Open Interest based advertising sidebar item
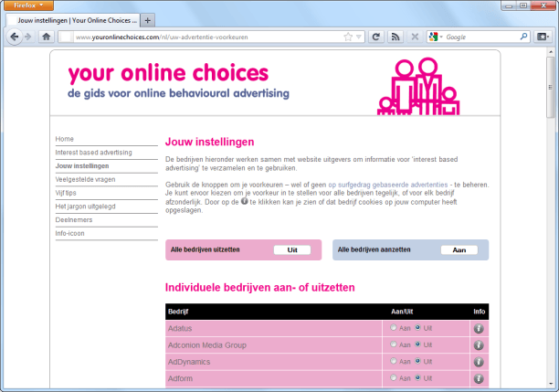This screenshot has height=392, width=559. [93, 153]
